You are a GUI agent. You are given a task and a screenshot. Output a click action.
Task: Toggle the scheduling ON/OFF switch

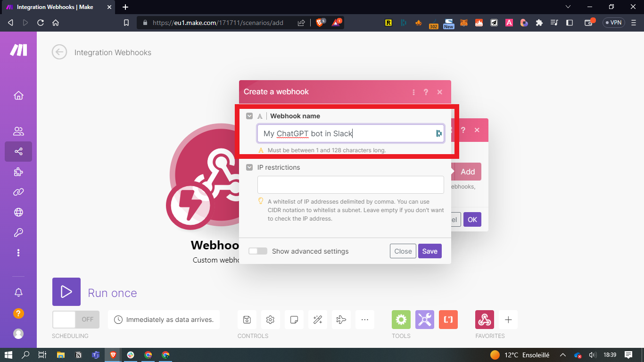coord(76,320)
